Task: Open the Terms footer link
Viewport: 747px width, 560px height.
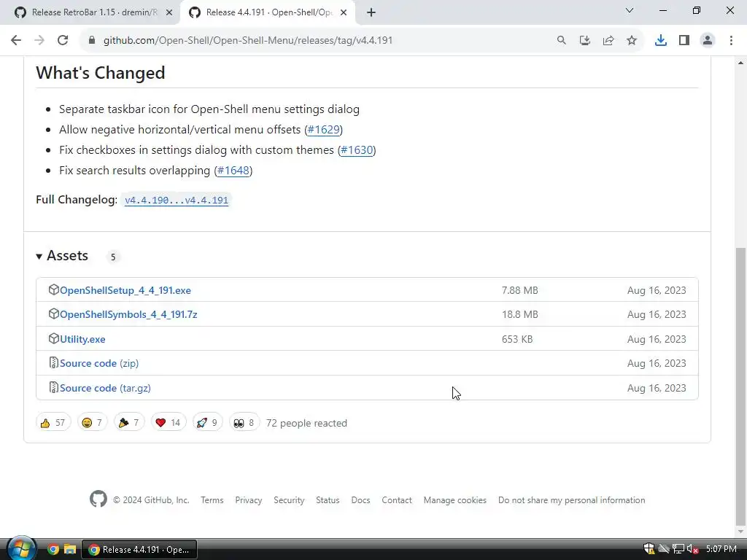Action: tap(212, 500)
